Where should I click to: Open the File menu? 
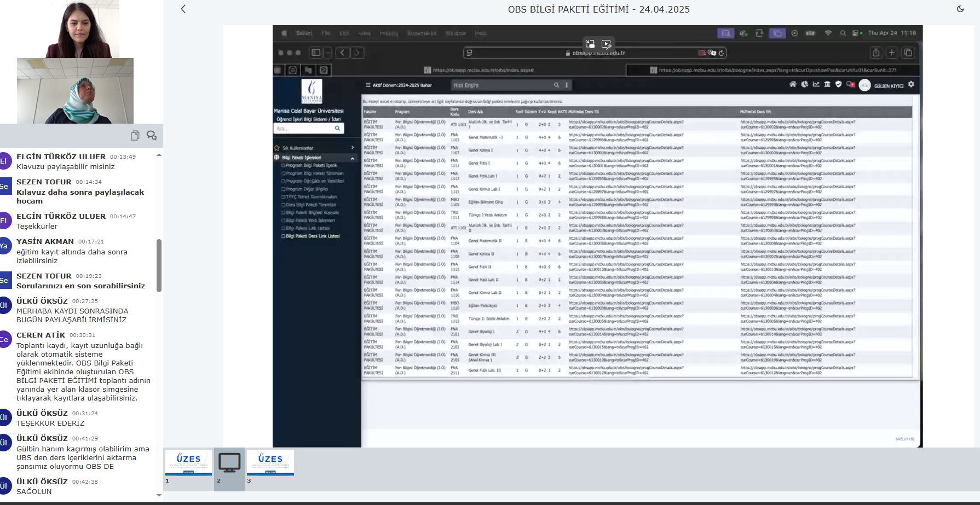(x=326, y=33)
